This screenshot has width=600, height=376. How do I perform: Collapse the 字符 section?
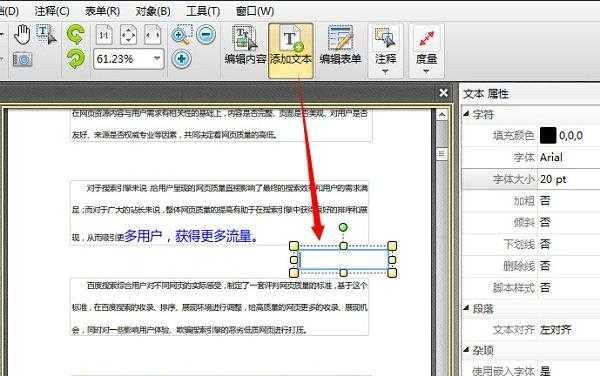466,114
